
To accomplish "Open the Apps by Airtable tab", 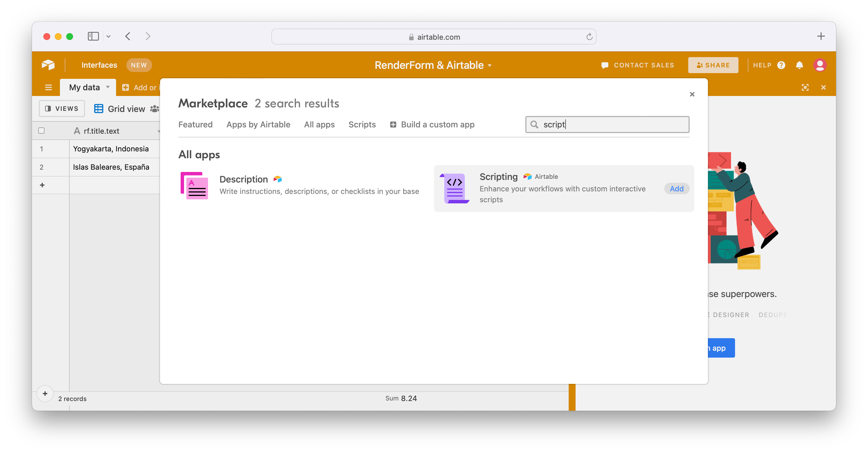I will 258,125.
